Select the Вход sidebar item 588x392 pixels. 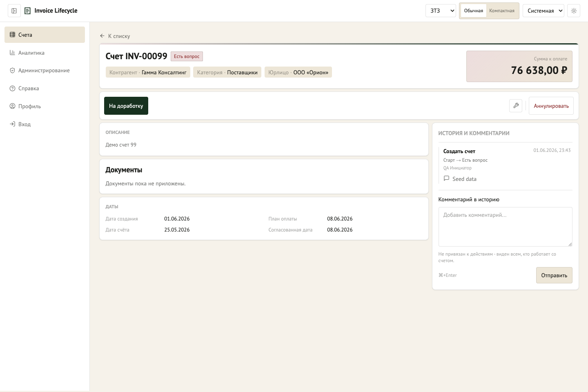pos(45,124)
